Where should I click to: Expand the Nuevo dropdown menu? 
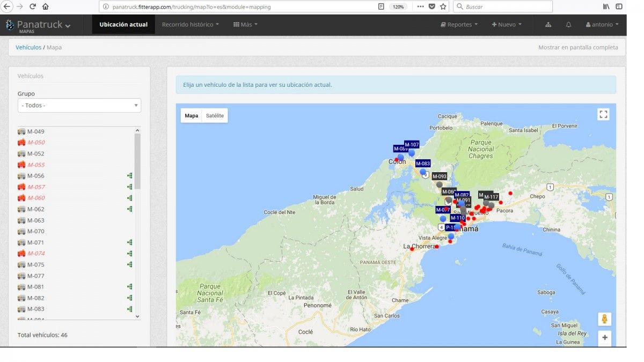(x=507, y=25)
